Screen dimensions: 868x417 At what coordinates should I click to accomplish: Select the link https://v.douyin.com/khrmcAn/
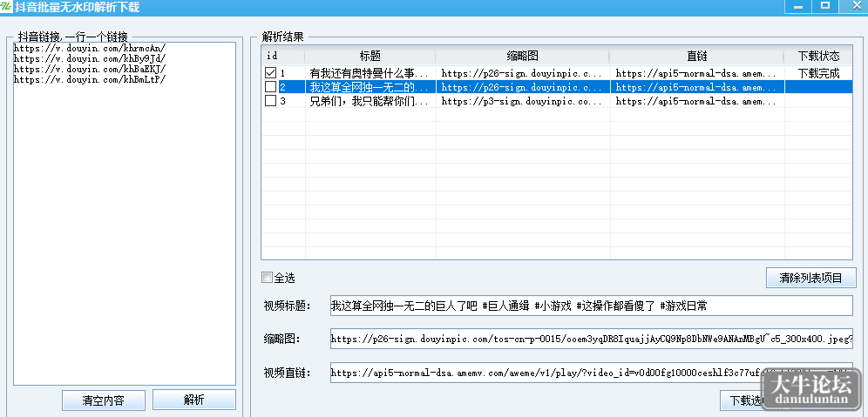(89, 48)
